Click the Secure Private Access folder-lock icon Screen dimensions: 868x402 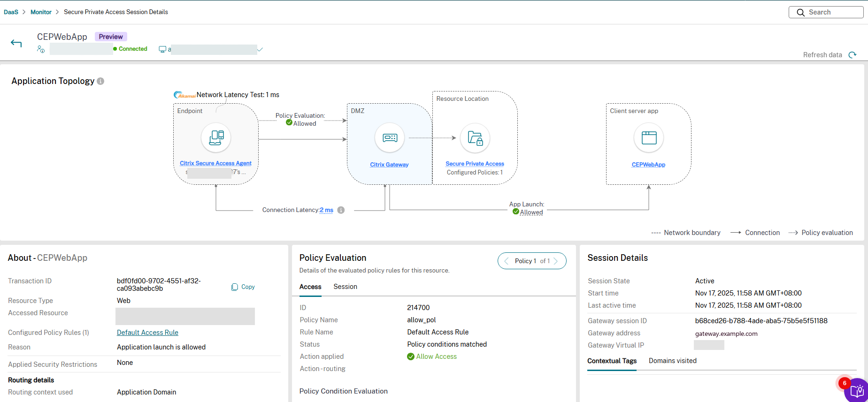[475, 138]
